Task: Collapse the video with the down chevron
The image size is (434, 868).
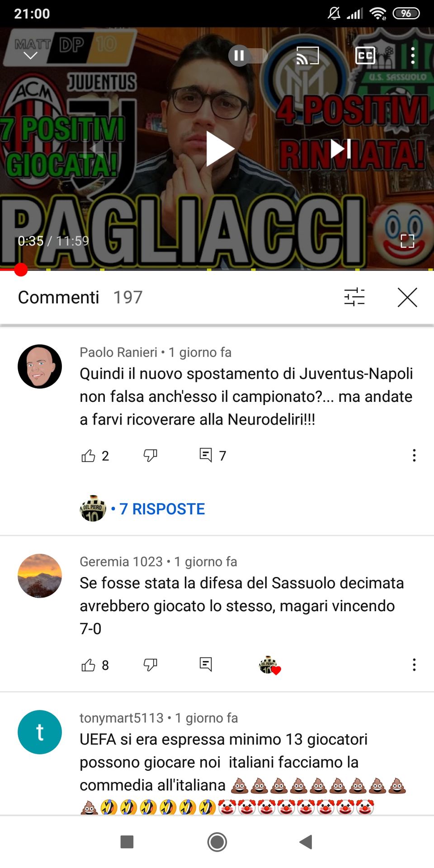Action: click(30, 56)
